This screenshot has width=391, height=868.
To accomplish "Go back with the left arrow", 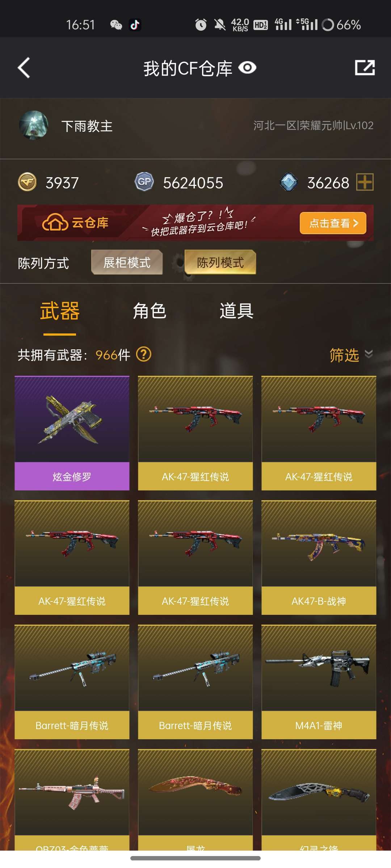I will click(24, 68).
